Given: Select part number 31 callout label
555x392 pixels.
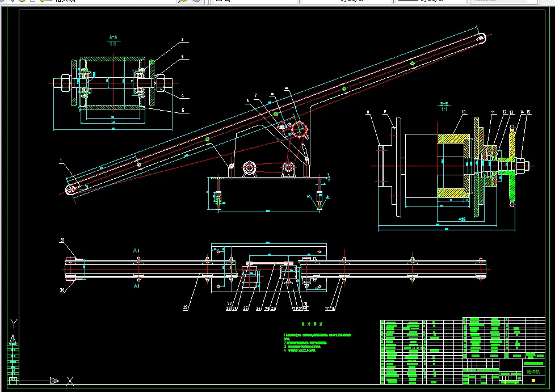Looking at the screenshot, I should tap(62, 240).
